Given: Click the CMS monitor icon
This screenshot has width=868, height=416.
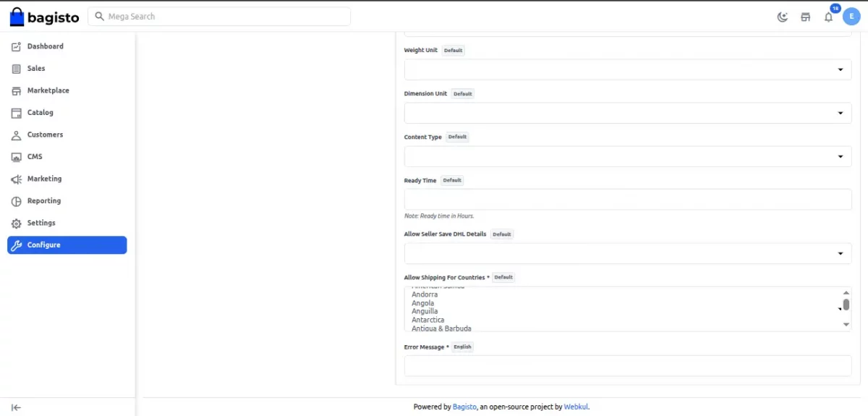Looking at the screenshot, I should click(17, 157).
